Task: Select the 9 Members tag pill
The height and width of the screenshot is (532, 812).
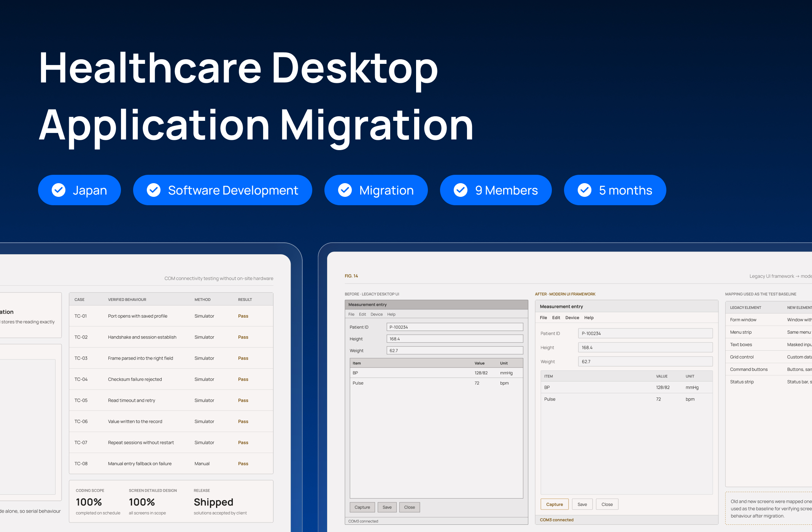Action: [x=496, y=190]
